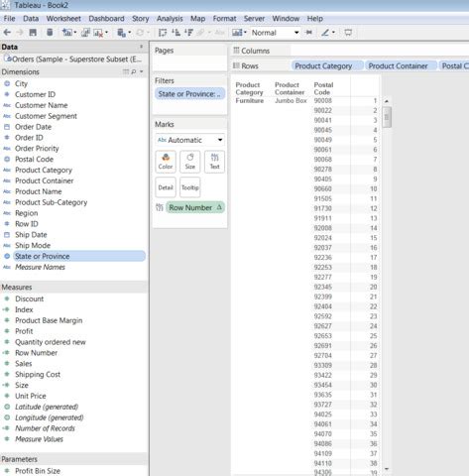Open the auto updates dropdown arrow

coord(129,33)
